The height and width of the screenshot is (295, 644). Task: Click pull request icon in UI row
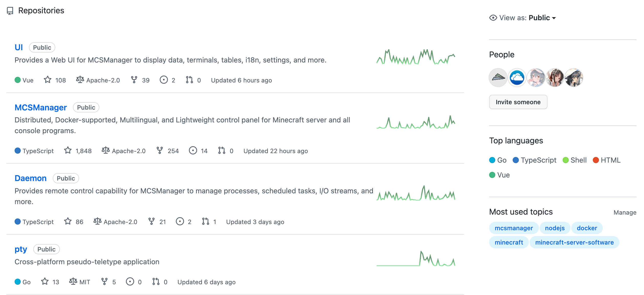pos(189,80)
